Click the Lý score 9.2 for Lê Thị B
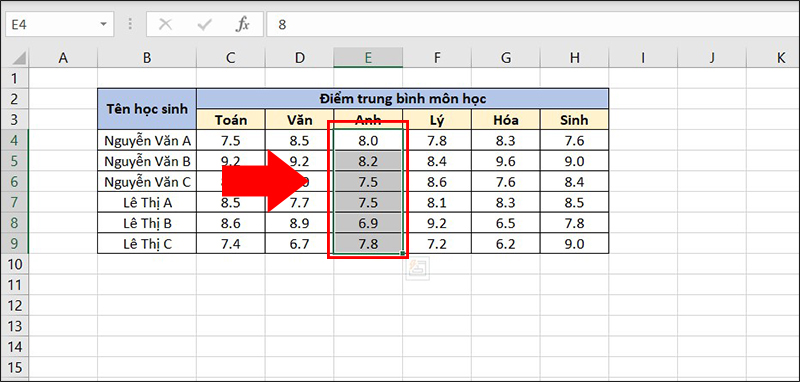 point(437,223)
